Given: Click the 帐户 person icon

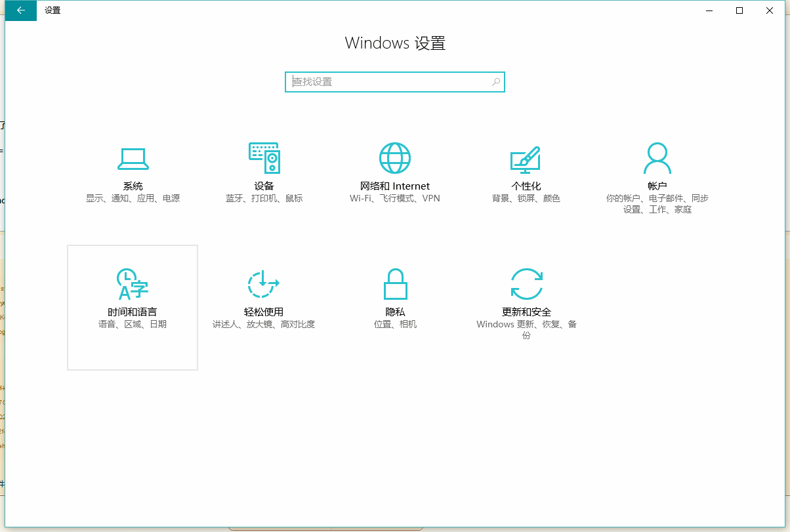Looking at the screenshot, I should coord(657,158).
